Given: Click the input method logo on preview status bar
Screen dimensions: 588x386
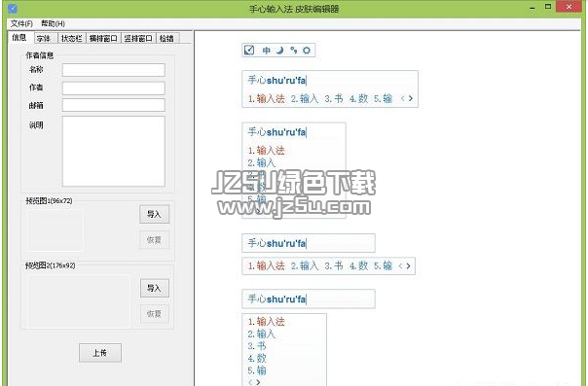Looking at the screenshot, I should (249, 50).
